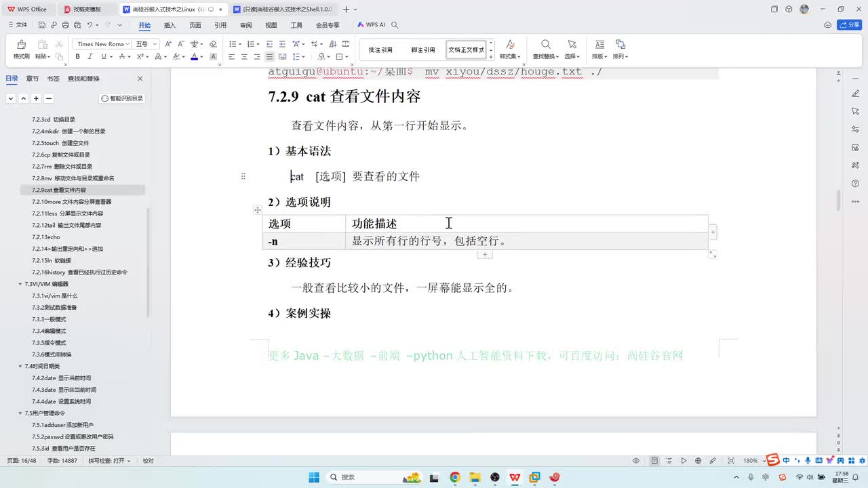Collapse 7.3VI/VIM 编辑器 outline section

point(20,284)
